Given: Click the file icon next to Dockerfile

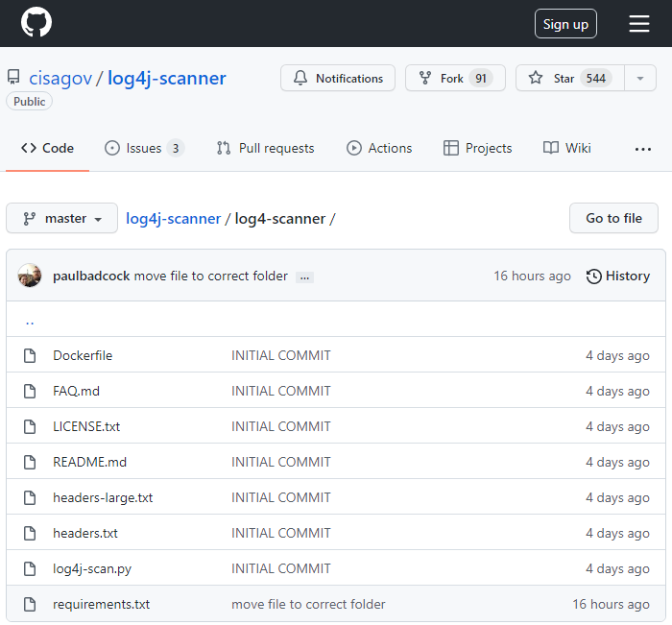Looking at the screenshot, I should coord(30,355).
